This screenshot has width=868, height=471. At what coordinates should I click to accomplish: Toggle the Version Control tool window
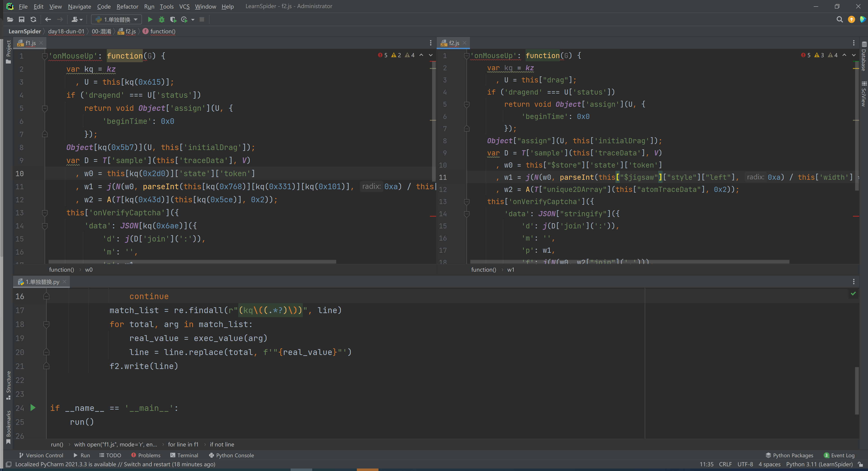click(41, 455)
